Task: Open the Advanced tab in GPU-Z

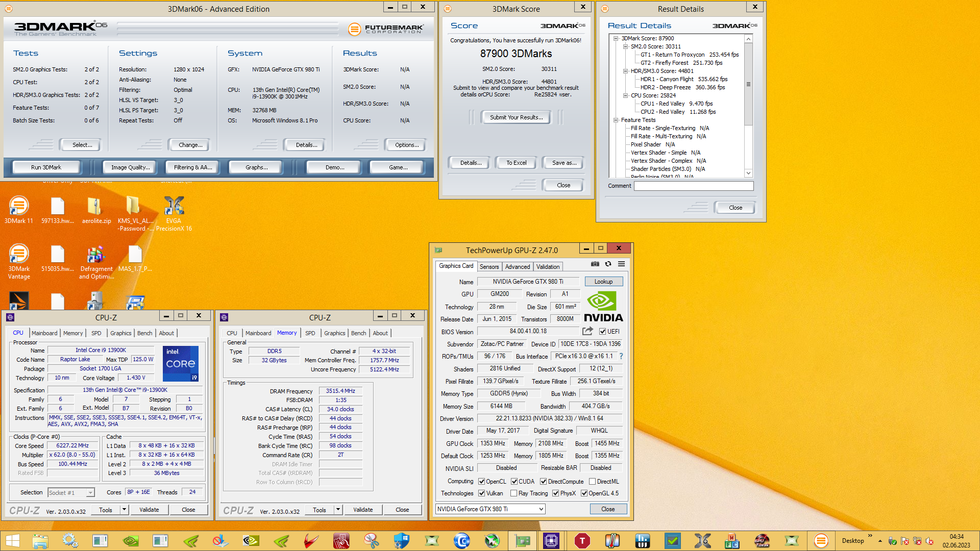Action: coord(518,266)
